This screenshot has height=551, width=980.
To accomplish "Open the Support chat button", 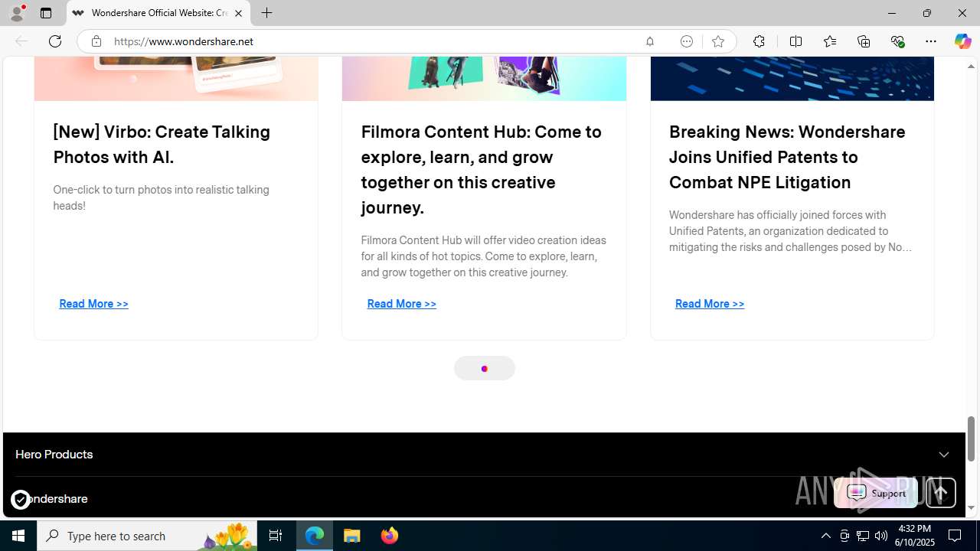I will click(876, 493).
